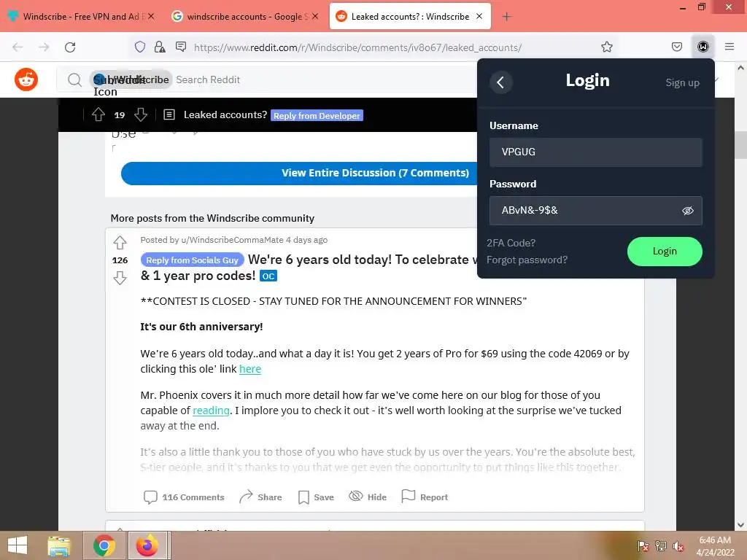
Task: Open Chrome from taskbar
Action: pyautogui.click(x=104, y=545)
